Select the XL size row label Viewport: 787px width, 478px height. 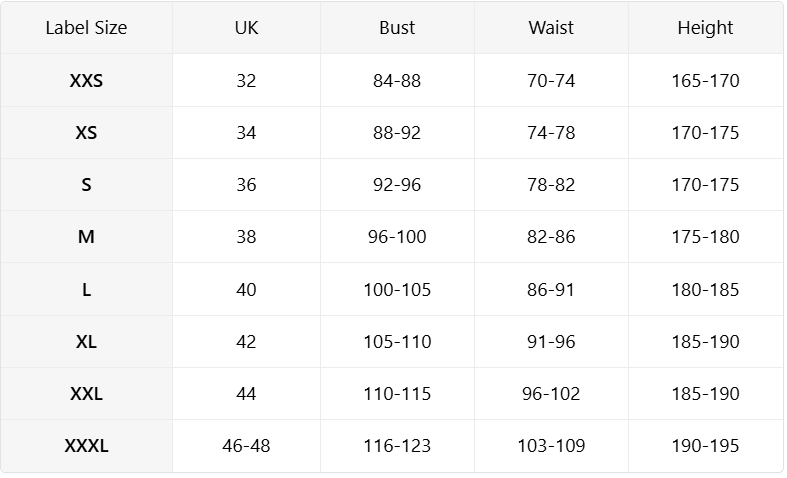tap(86, 342)
